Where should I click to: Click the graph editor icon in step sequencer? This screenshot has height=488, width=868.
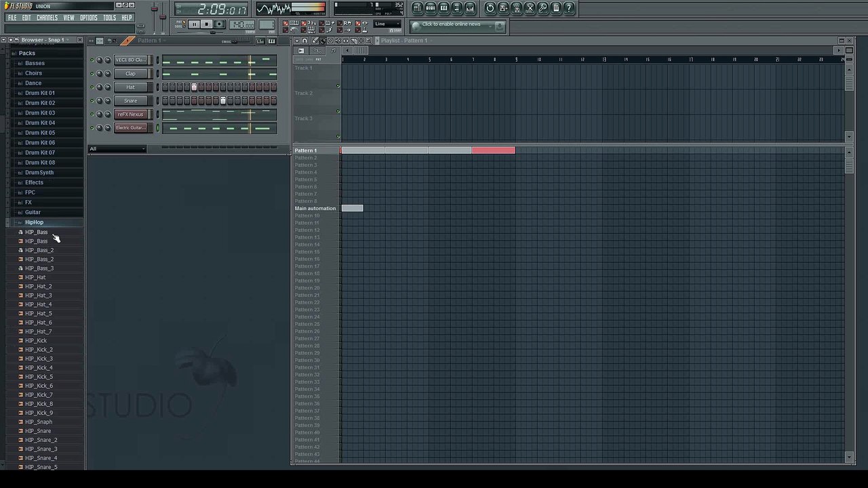(x=260, y=41)
